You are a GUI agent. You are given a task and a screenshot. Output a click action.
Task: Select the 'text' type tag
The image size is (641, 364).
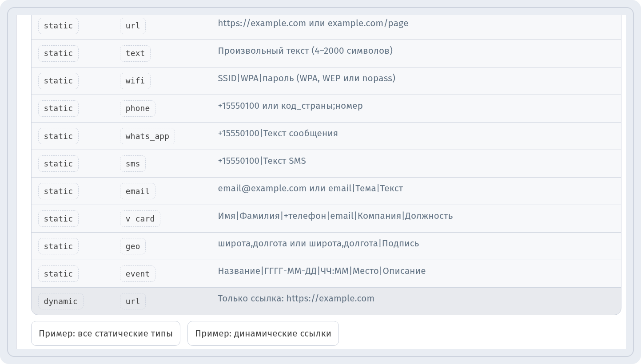pyautogui.click(x=135, y=54)
